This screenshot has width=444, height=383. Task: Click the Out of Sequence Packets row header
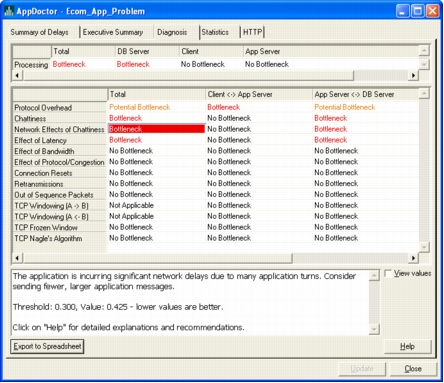60,195
